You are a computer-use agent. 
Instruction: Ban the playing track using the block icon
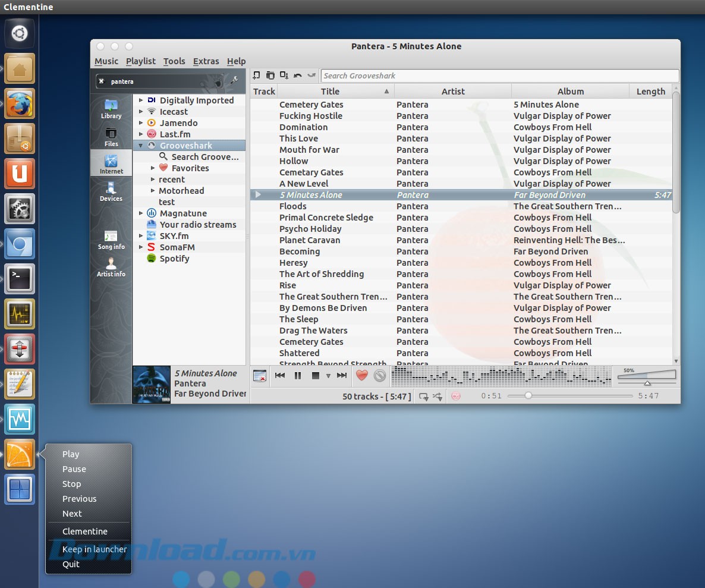tap(379, 376)
